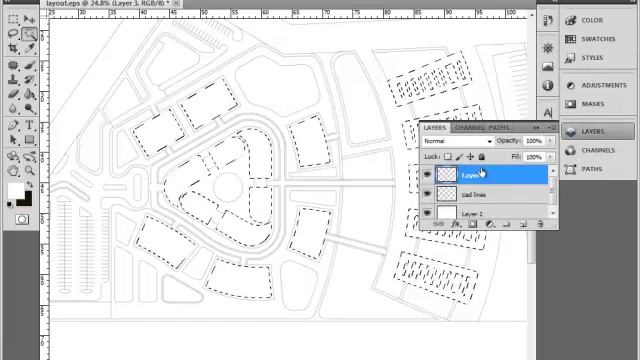Select the Dodge tool
640x360 pixels.
point(29,109)
